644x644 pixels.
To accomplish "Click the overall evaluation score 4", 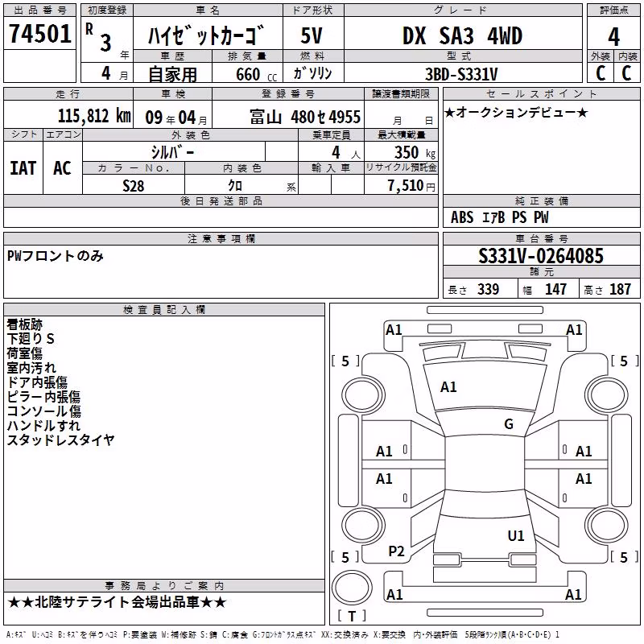I will pos(613,36).
